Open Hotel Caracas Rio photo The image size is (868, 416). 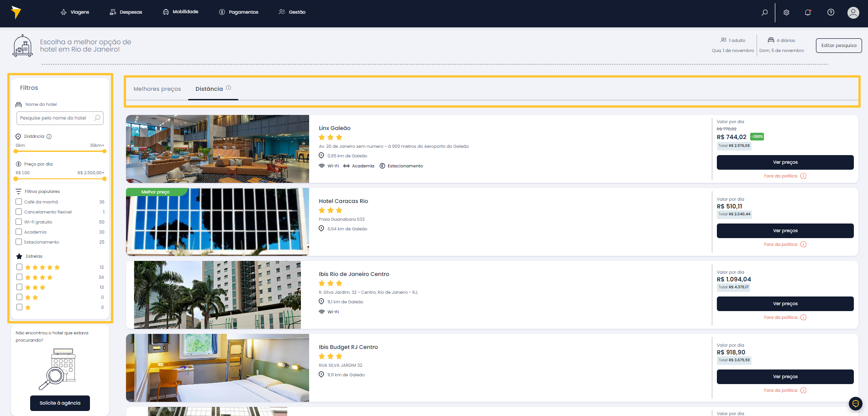click(x=217, y=222)
